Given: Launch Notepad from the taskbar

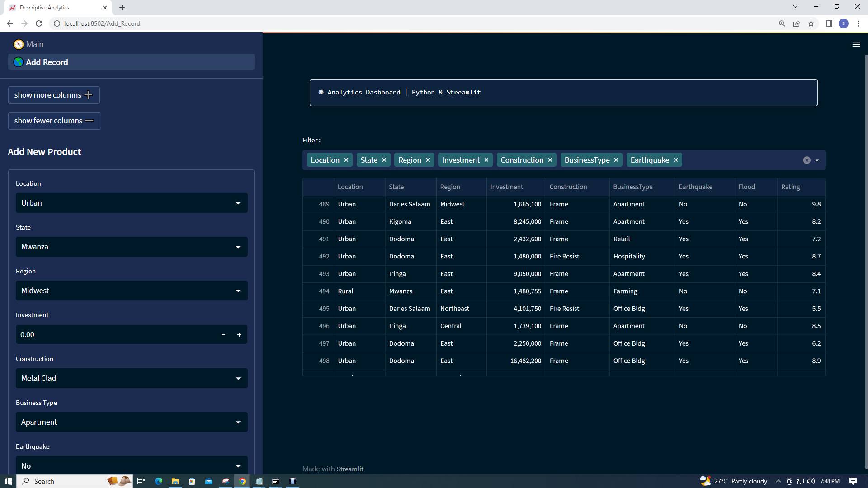Looking at the screenshot, I should tap(259, 481).
